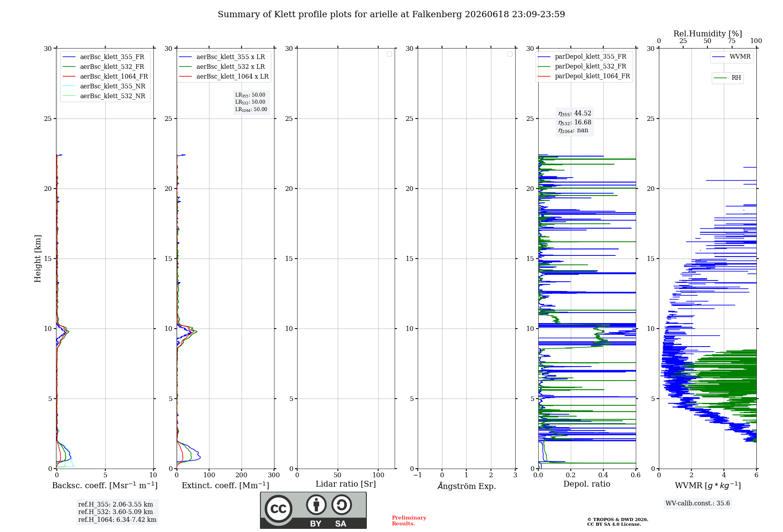Click the Backsc. coeff. axis label
Screen dimensions: 783x532
click(105, 485)
